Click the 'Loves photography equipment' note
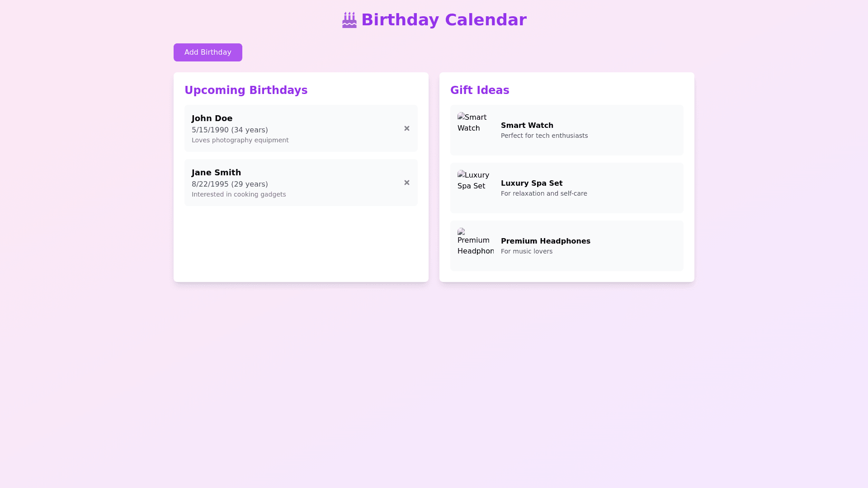Screen dimensions: 868x488 click(x=240, y=140)
